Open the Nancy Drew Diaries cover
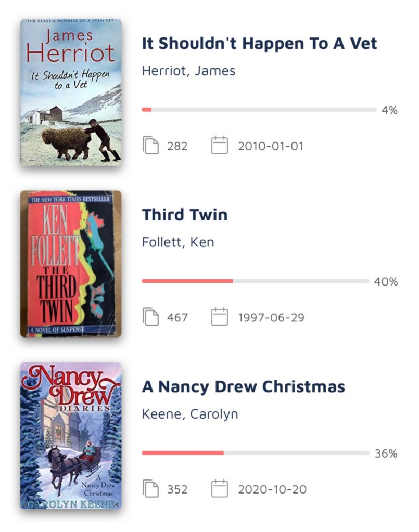Viewport: 419px width, 532px height. click(x=71, y=436)
